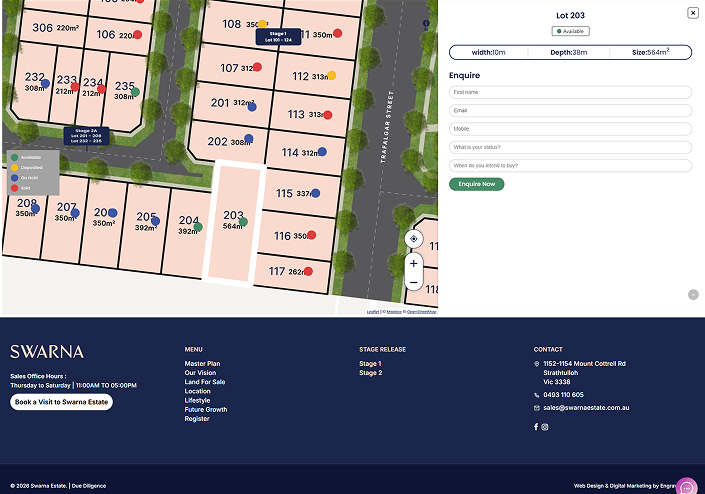The width and height of the screenshot is (705, 494).
Task: Select blue marker on lot 114
Action: pos(322,151)
